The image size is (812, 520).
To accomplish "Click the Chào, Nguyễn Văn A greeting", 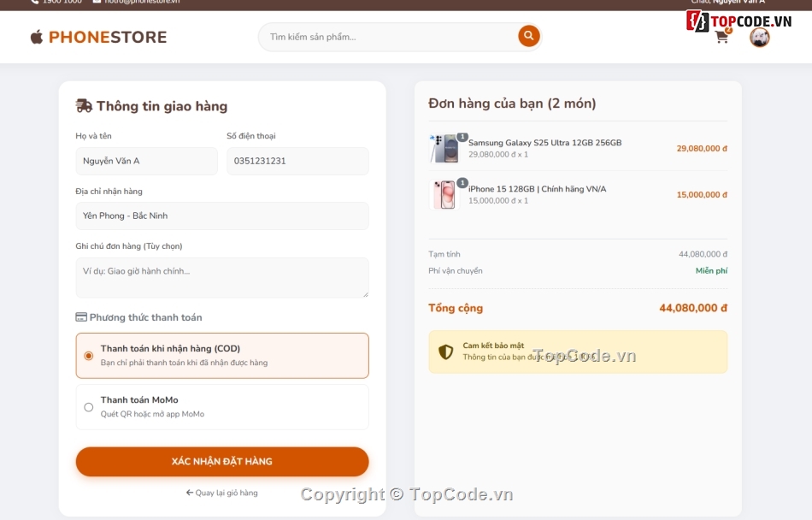I will coord(727,2).
